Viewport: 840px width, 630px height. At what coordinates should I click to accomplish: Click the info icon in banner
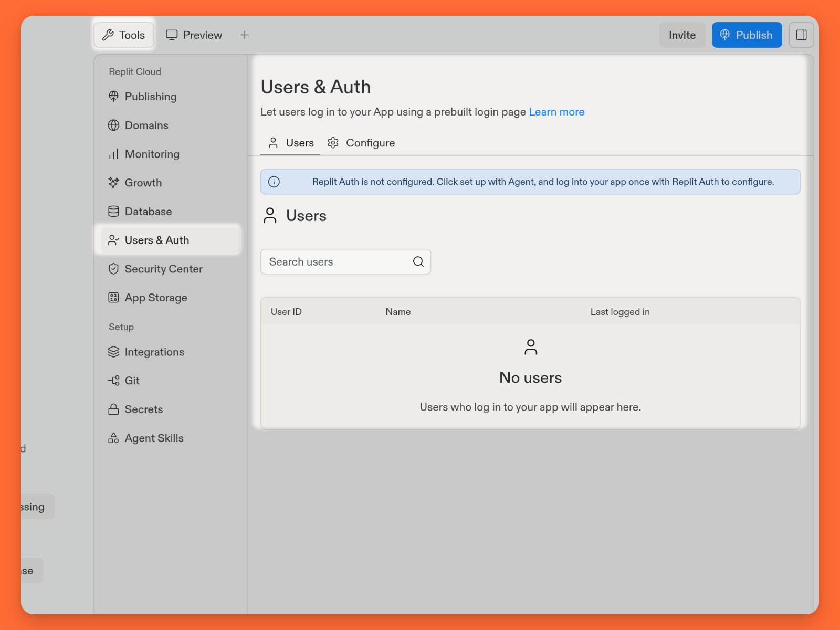tap(274, 182)
